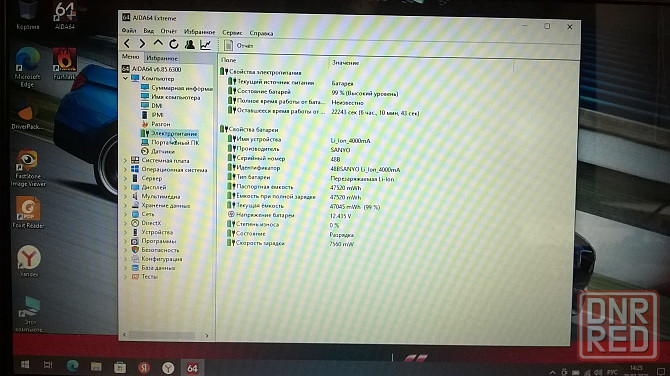Open the Foxit Reader desktop shortcut
Viewport: 670px width, 376px height.
click(x=28, y=212)
